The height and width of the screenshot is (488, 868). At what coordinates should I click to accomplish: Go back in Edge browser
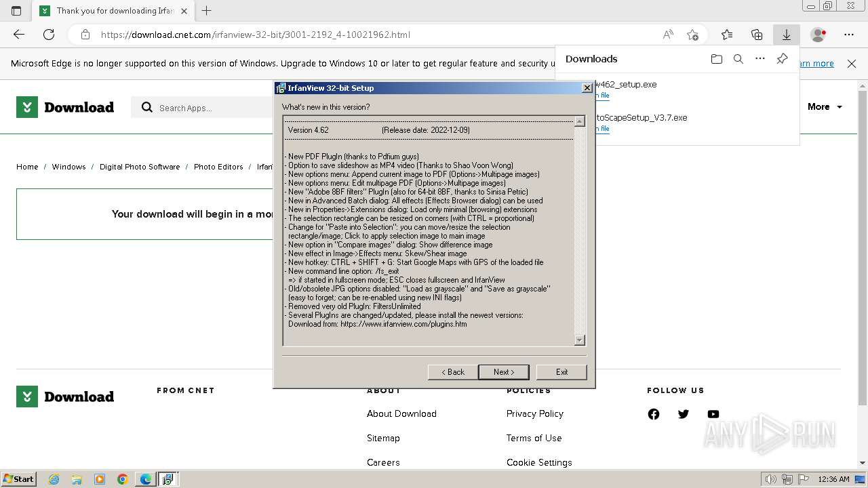[x=19, y=35]
